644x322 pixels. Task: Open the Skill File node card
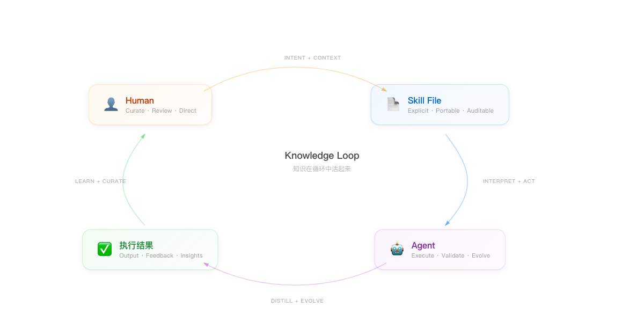440,105
